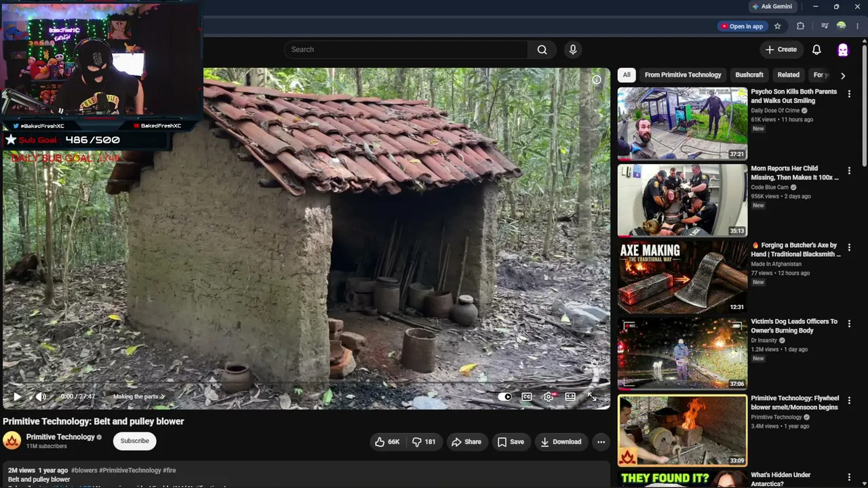This screenshot has width=868, height=488.
Task: Click the Download button
Action: (x=561, y=442)
